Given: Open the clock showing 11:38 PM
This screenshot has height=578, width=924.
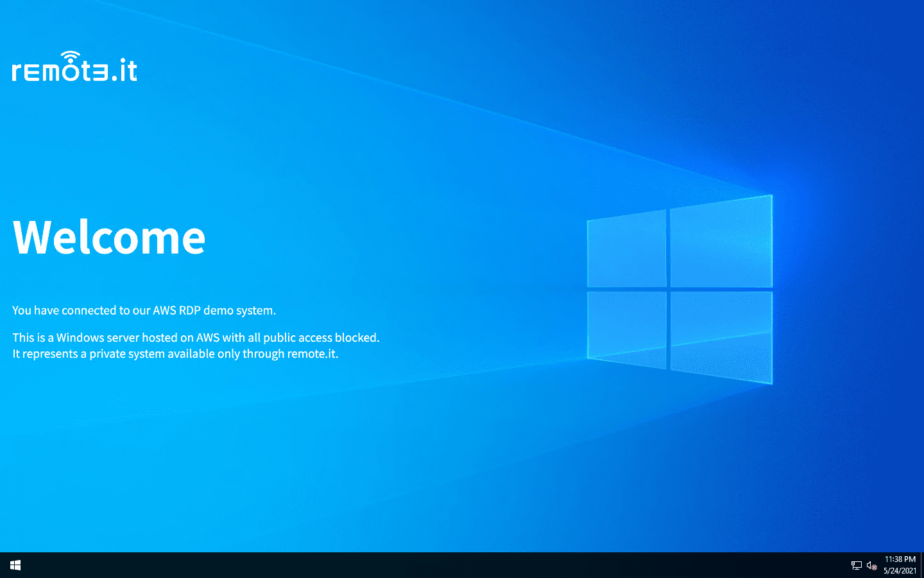Looking at the screenshot, I should point(900,565).
